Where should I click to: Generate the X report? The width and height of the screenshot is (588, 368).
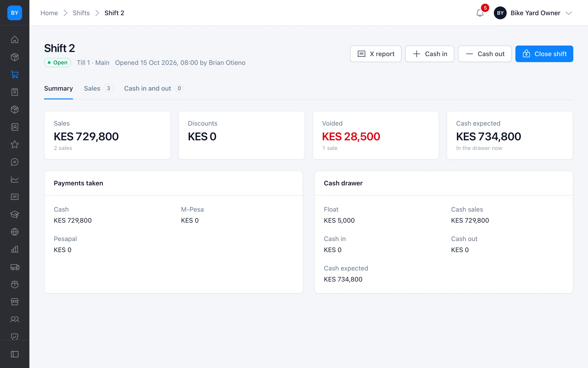pyautogui.click(x=376, y=54)
